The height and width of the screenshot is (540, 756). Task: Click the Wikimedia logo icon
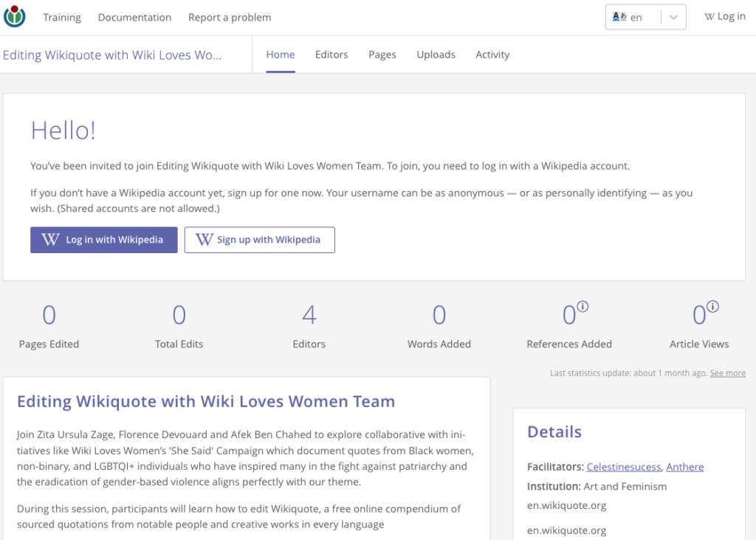[15, 17]
